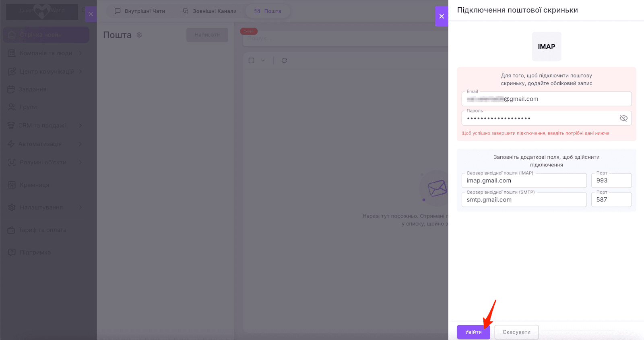Toggle password visibility eye icon

point(623,118)
